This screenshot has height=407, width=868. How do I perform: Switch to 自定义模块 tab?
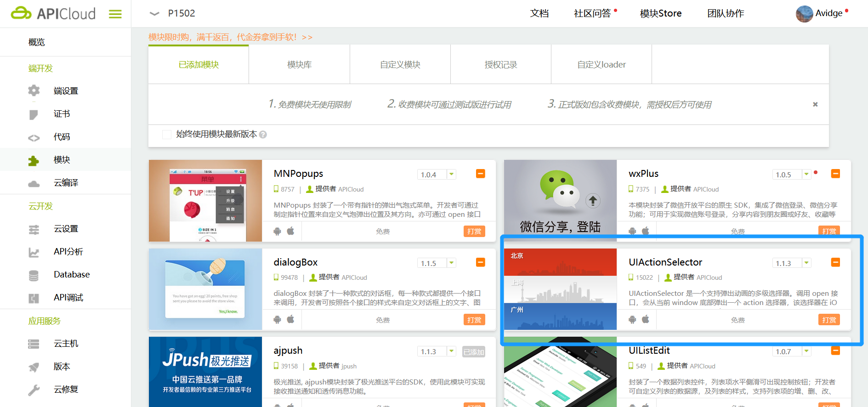(x=400, y=64)
